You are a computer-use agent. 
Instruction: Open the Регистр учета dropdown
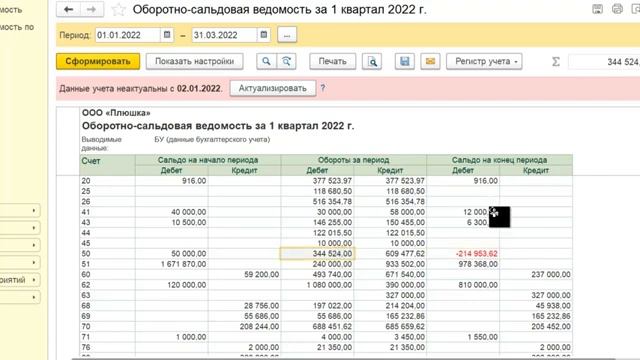[484, 62]
